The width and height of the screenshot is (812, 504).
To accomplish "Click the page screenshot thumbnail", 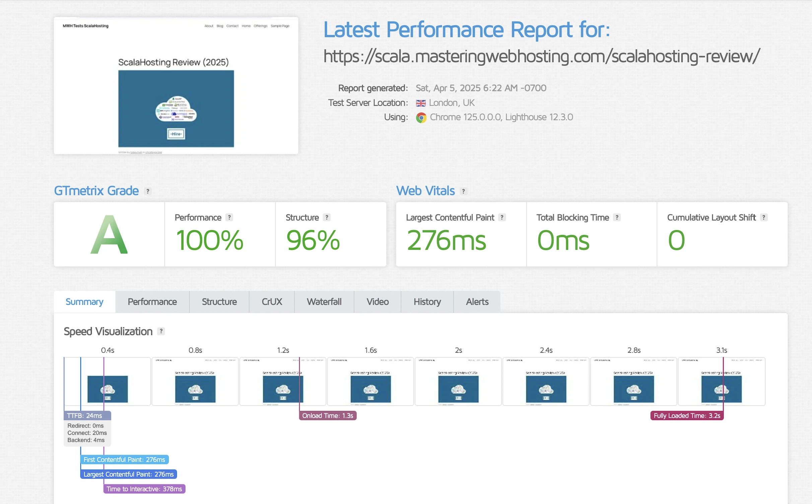I will [176, 86].
